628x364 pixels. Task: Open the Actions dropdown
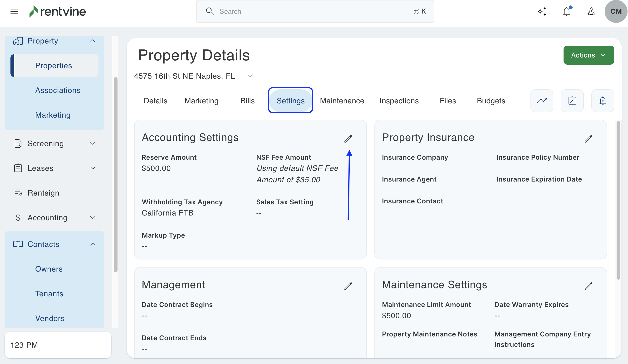pyautogui.click(x=588, y=55)
